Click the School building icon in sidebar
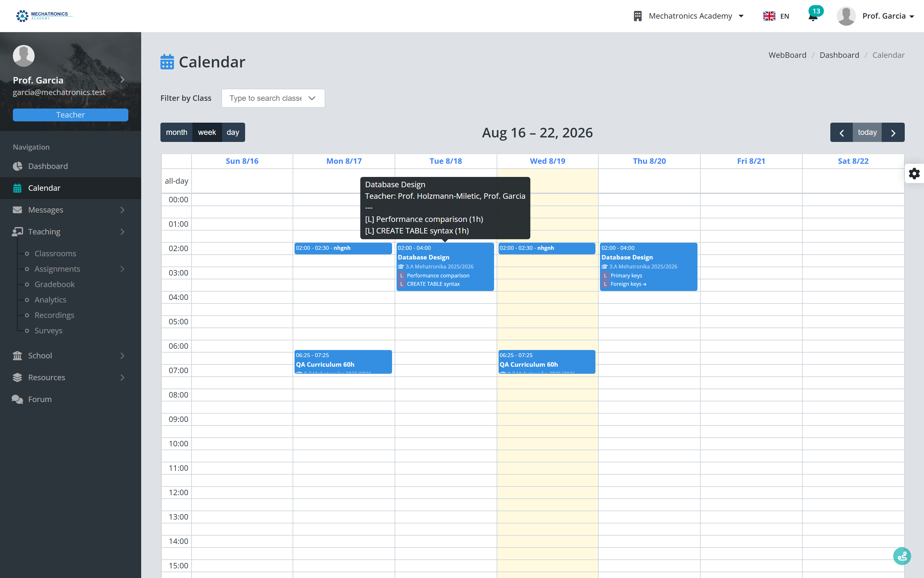Screen dimensions: 924x578 click(18, 355)
